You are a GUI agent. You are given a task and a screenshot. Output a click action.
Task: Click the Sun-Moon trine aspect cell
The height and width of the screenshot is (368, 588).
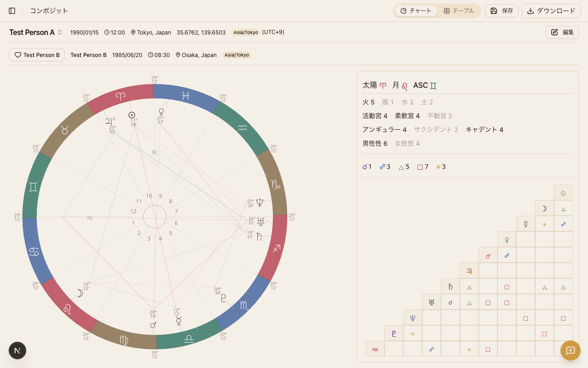pyautogui.click(x=563, y=208)
